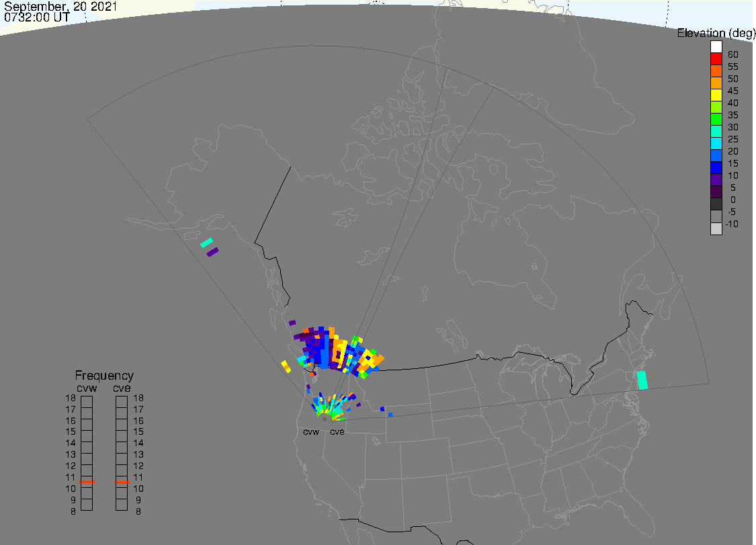Viewport: 756px width, 545px height.
Task: Choose the bright green swatch between 35 and 30
Action: click(716, 119)
